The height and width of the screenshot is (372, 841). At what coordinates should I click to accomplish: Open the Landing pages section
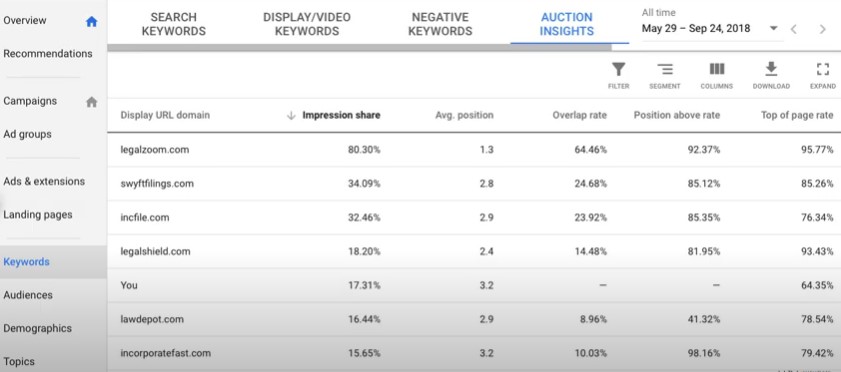pos(38,214)
